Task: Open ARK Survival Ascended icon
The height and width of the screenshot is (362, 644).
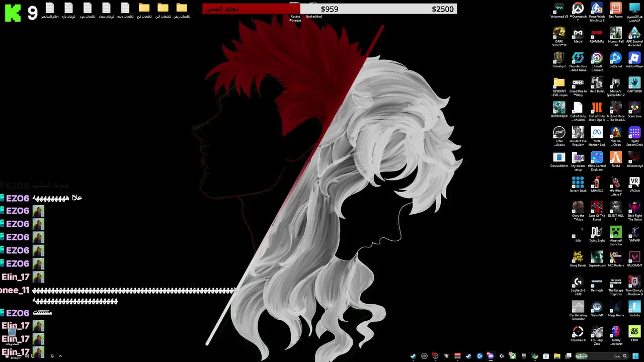Action: pos(634,37)
